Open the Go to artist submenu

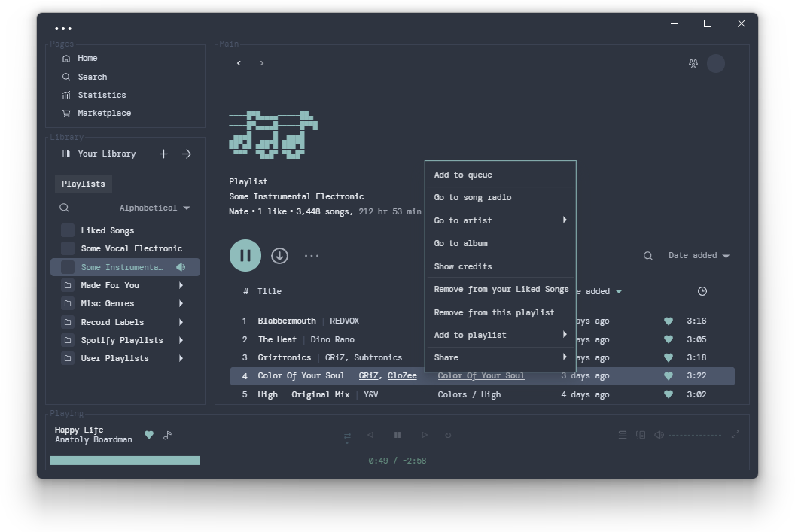pos(501,220)
